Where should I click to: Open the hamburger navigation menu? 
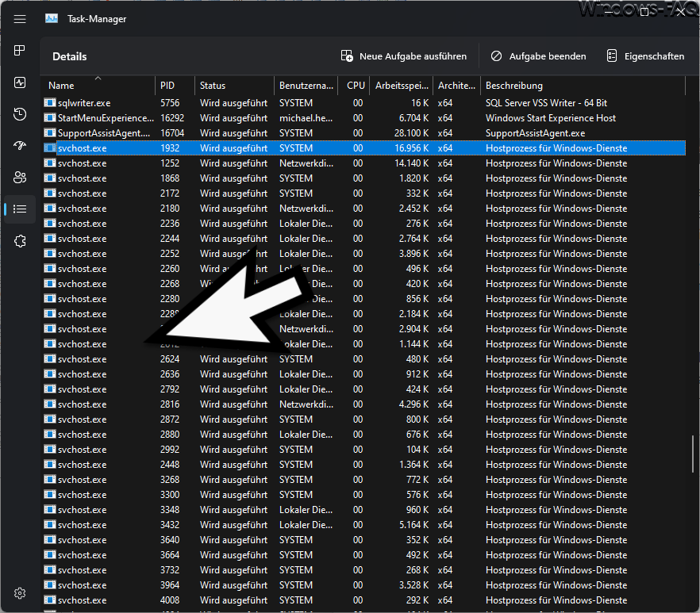tap(20, 19)
